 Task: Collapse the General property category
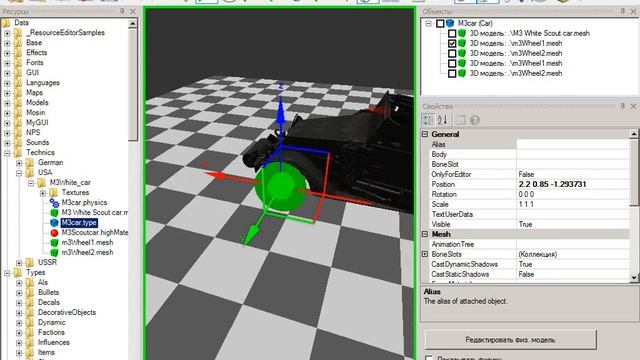coord(425,134)
